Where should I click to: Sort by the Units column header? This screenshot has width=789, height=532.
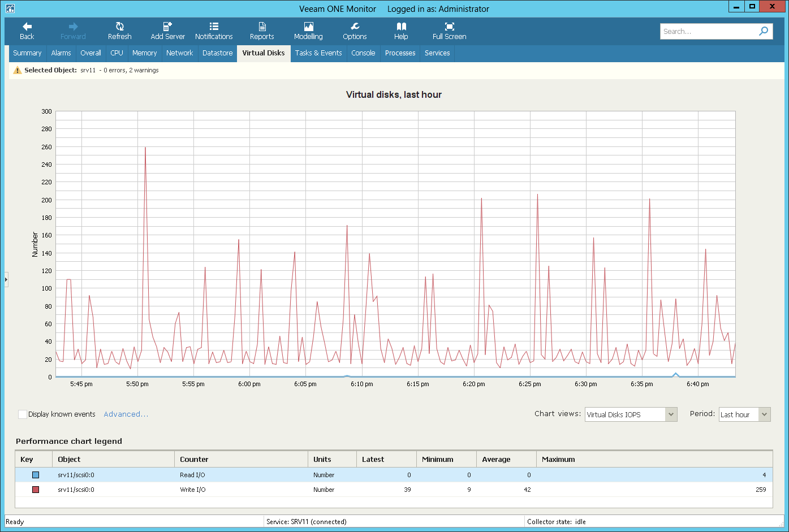pyautogui.click(x=332, y=459)
